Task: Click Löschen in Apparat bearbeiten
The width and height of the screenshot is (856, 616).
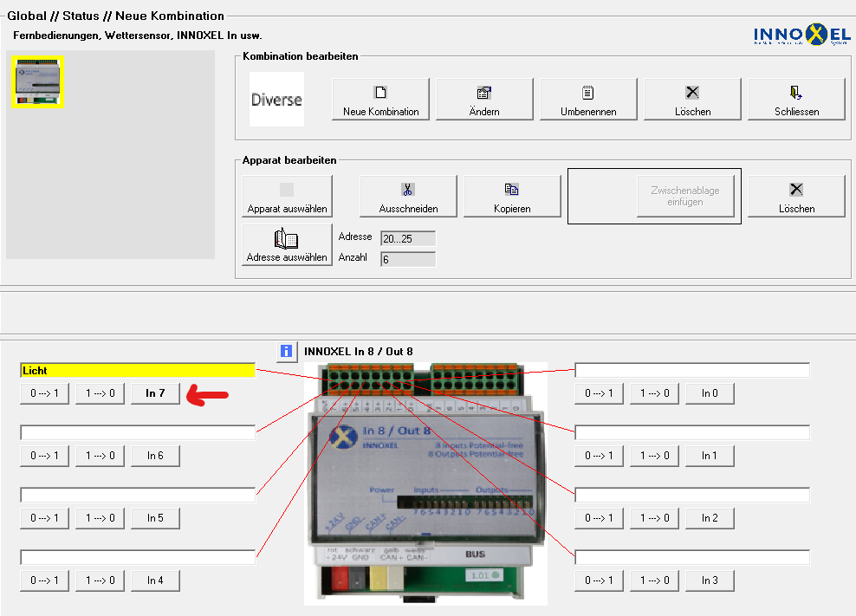Action: [x=796, y=196]
